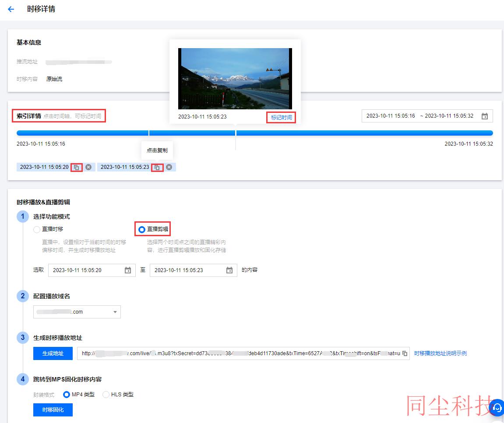Click the clip end time field 15:05:23
The width and height of the screenshot is (504, 423).
[x=194, y=270]
